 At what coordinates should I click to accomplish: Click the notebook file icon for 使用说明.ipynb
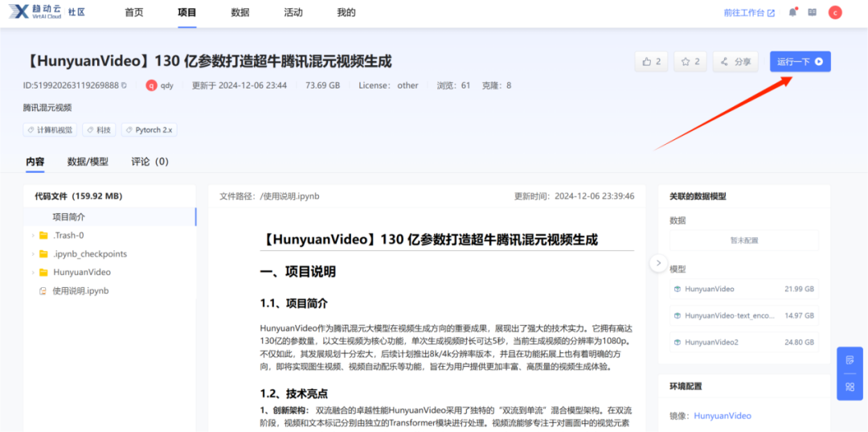coord(42,290)
